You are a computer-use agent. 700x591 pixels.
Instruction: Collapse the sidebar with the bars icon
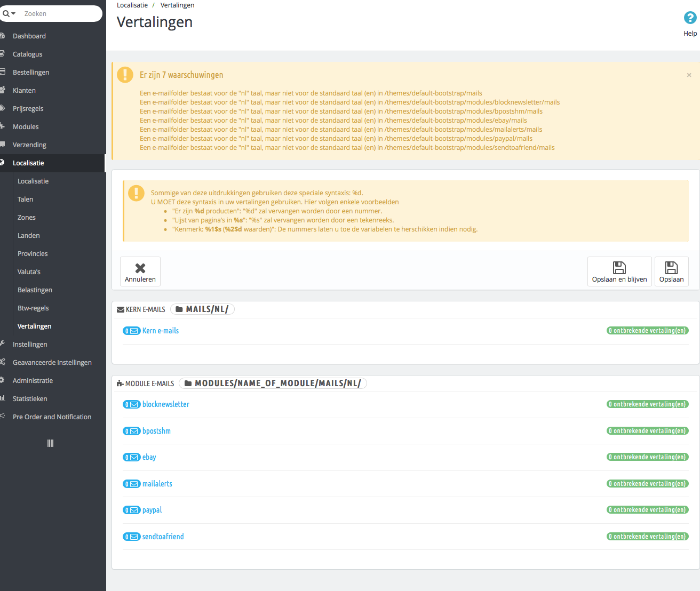pyautogui.click(x=50, y=443)
